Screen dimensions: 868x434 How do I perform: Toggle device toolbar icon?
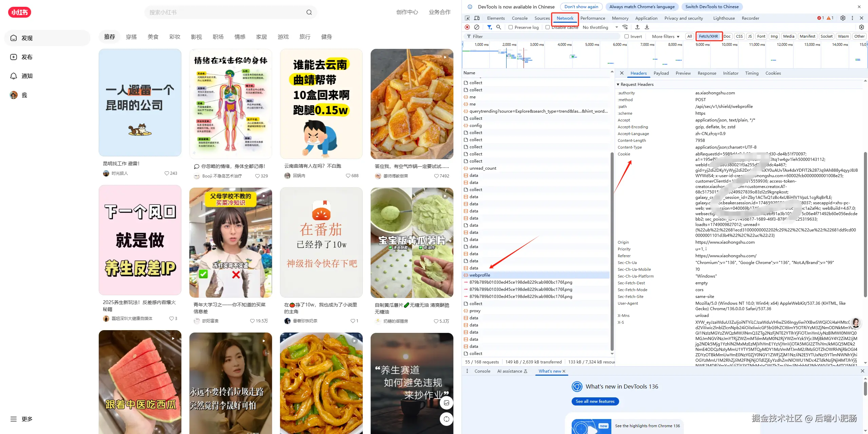(x=477, y=18)
